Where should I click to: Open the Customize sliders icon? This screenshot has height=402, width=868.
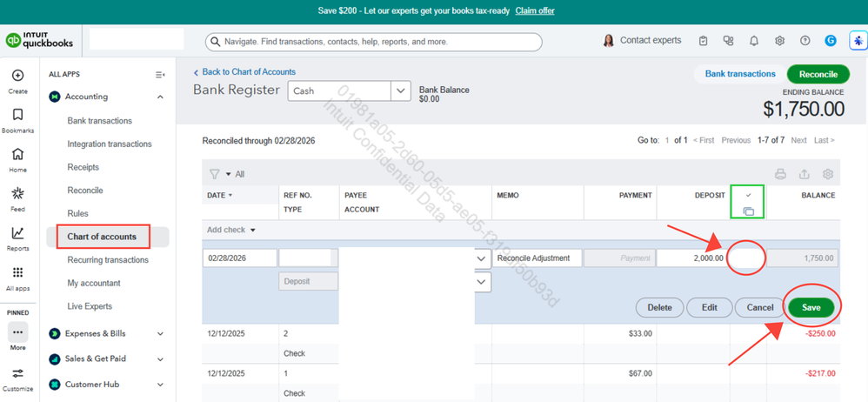tap(17, 372)
